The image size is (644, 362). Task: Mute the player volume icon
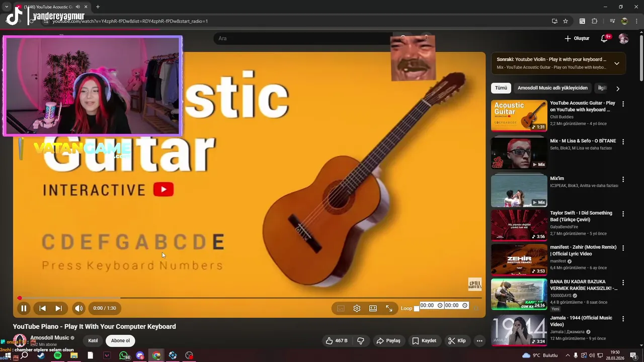click(79, 308)
